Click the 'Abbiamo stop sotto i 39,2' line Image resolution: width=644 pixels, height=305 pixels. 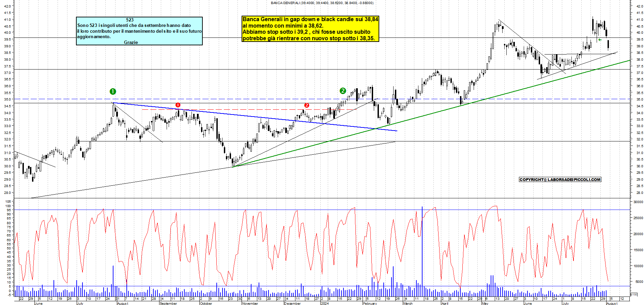coord(306,32)
